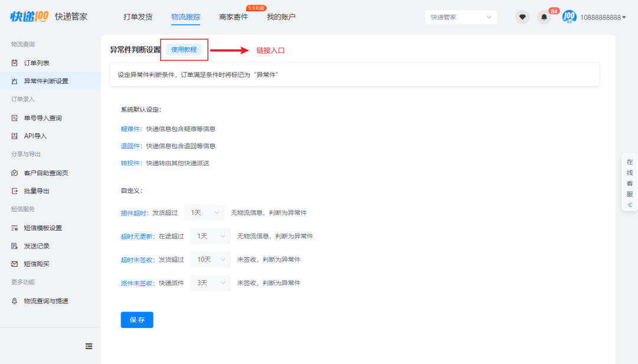
Task: Click the user avatar icon
Action: 569,17
